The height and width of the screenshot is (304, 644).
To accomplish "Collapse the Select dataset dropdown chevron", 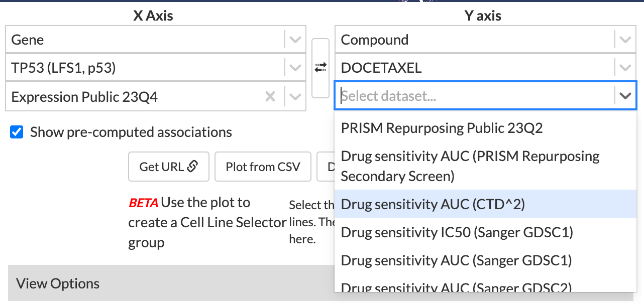I will click(625, 96).
